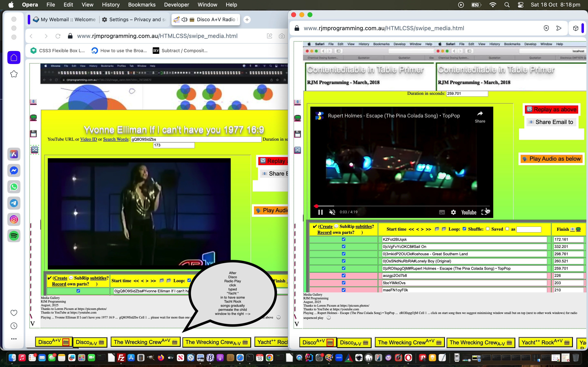The image size is (588, 367).
Task: Open Messenger in Opera sidebar
Action: 14,171
